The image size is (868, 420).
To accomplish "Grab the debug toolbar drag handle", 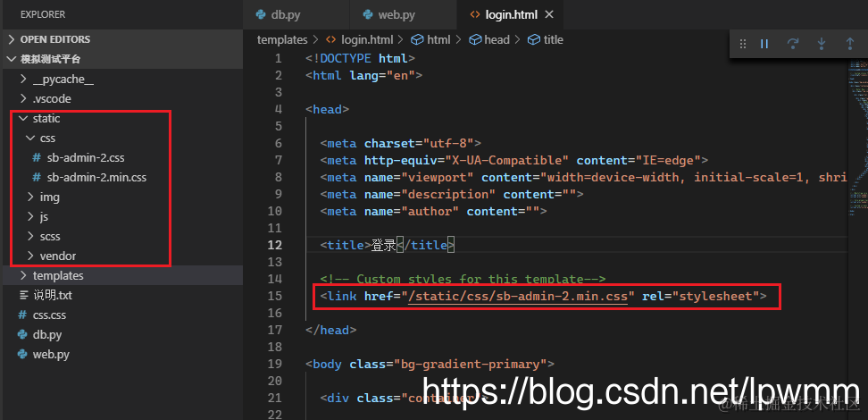I will click(x=743, y=43).
